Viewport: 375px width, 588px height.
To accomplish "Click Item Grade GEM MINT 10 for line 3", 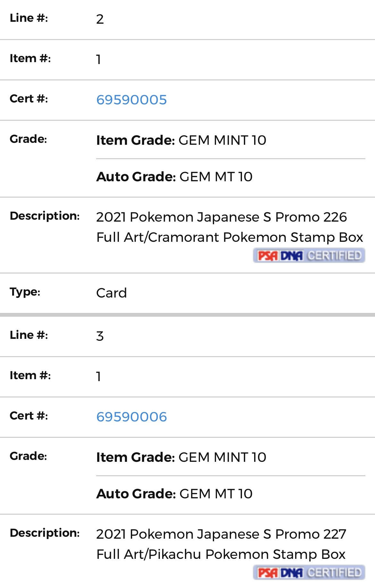I will tap(181, 457).
